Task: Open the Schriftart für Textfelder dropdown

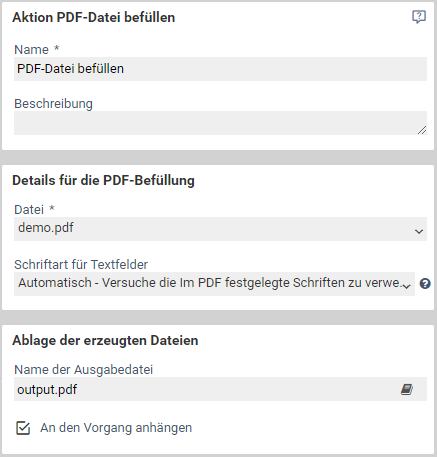Action: (x=214, y=284)
